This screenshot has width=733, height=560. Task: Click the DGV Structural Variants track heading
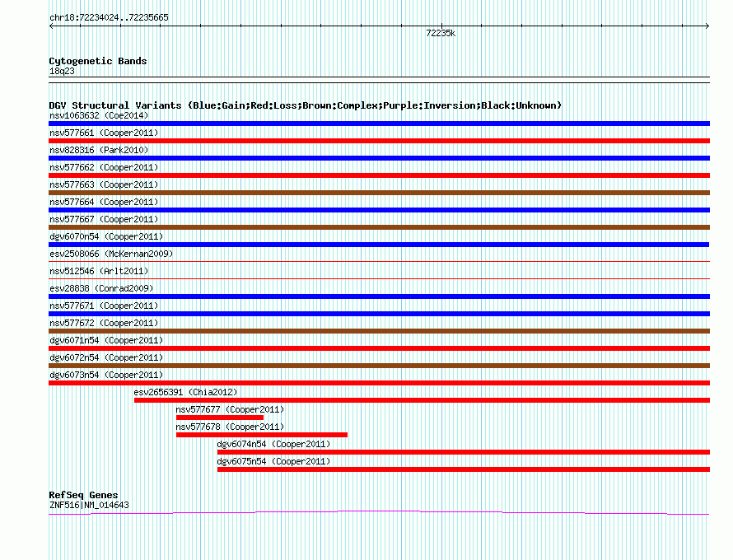pyautogui.click(x=305, y=105)
